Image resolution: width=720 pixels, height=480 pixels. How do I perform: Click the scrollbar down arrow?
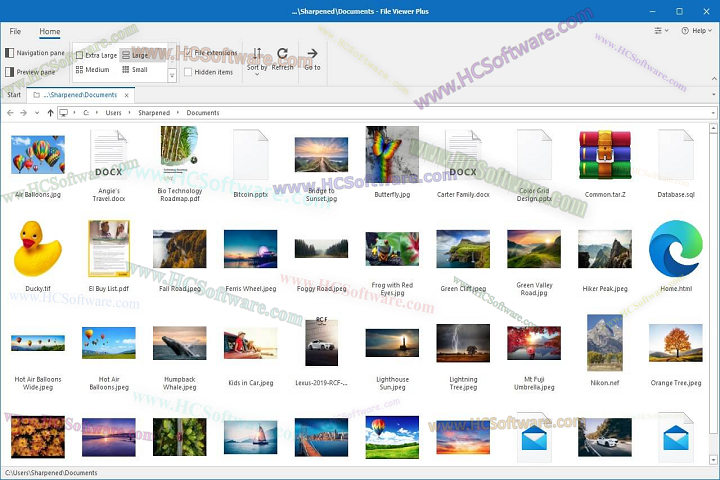tap(713, 459)
